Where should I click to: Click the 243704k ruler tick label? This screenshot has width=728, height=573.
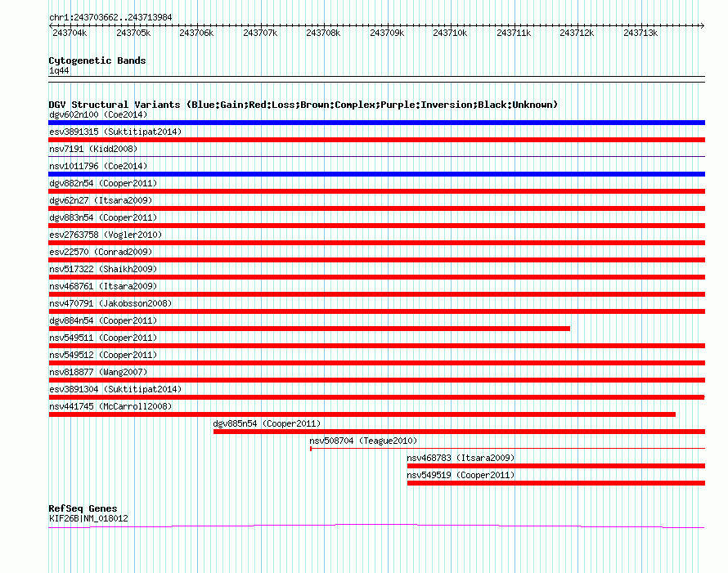70,33
